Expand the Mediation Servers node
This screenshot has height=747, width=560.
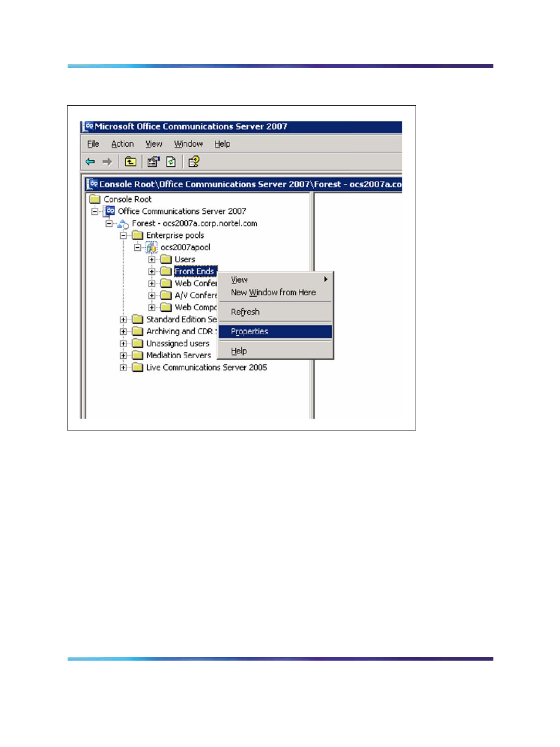(x=123, y=356)
